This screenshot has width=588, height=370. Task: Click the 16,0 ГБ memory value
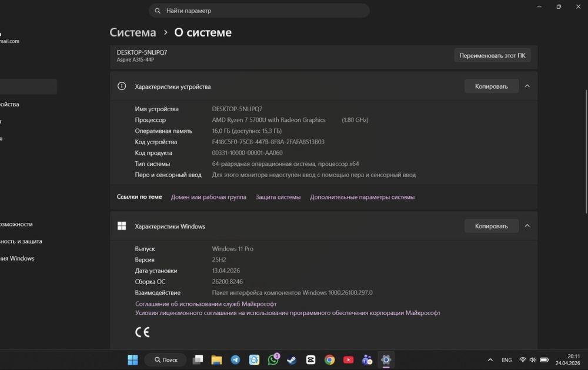click(x=247, y=131)
